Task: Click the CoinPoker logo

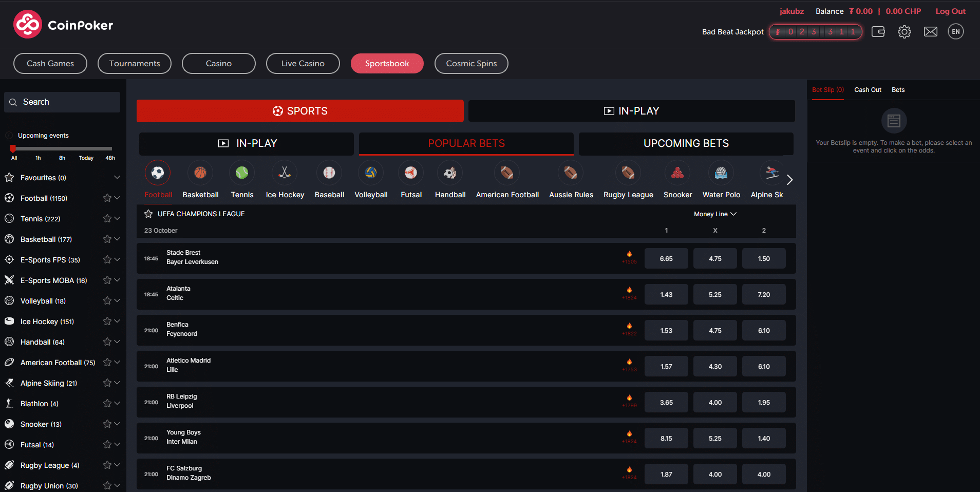Action: 63,24
